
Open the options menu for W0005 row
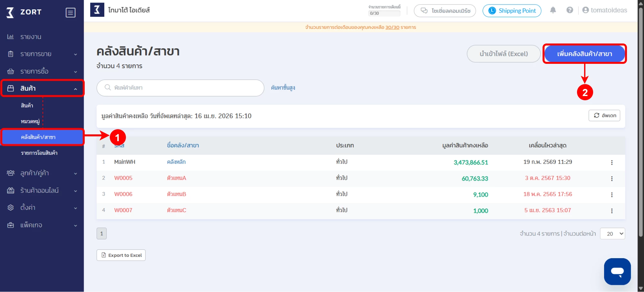point(612,179)
